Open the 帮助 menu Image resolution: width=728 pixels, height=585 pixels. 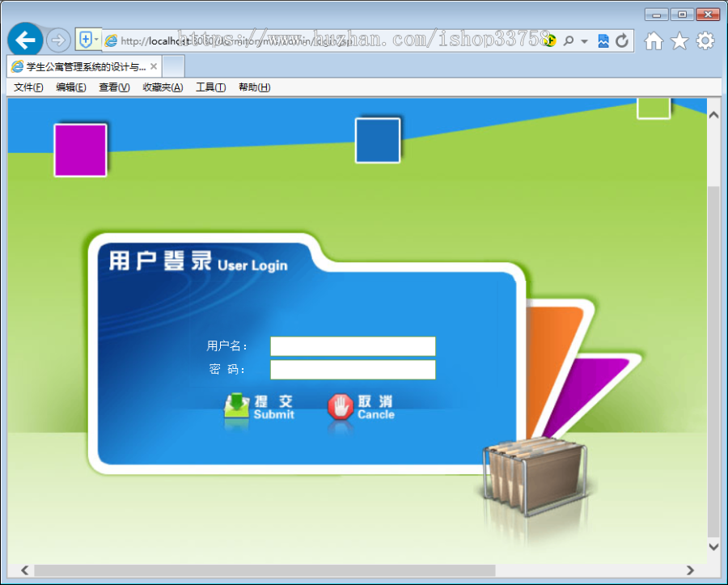pyautogui.click(x=253, y=87)
